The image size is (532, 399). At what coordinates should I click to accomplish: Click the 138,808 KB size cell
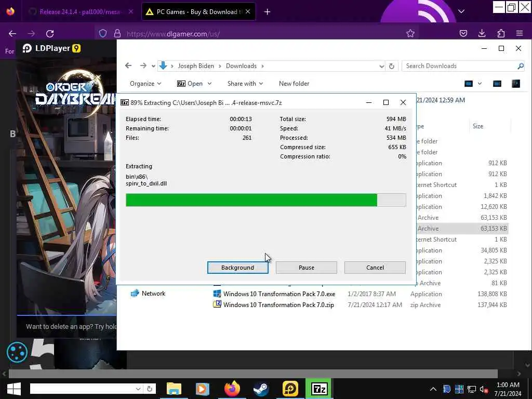[x=492, y=294]
